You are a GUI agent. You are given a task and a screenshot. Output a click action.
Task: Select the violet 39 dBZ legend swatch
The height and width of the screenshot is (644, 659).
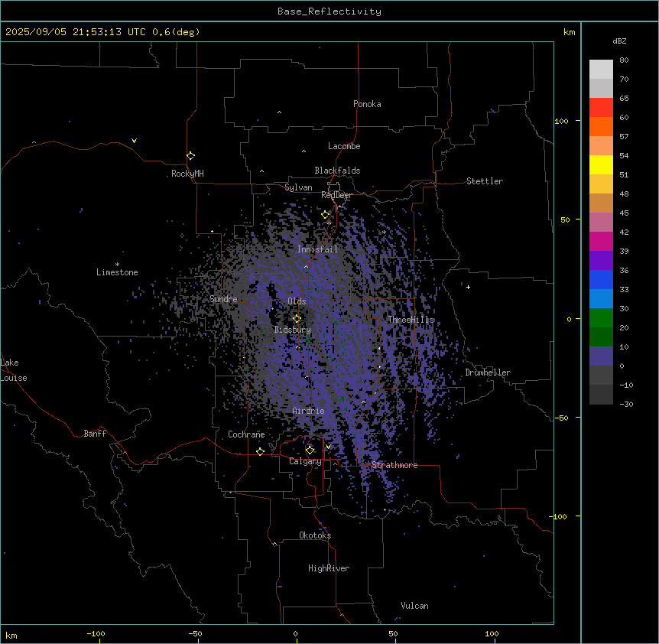click(601, 261)
